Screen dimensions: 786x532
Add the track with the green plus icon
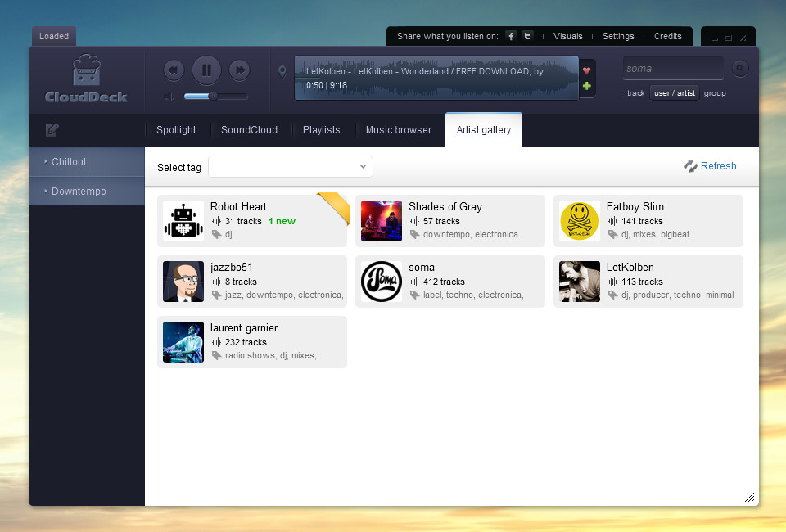click(x=586, y=86)
